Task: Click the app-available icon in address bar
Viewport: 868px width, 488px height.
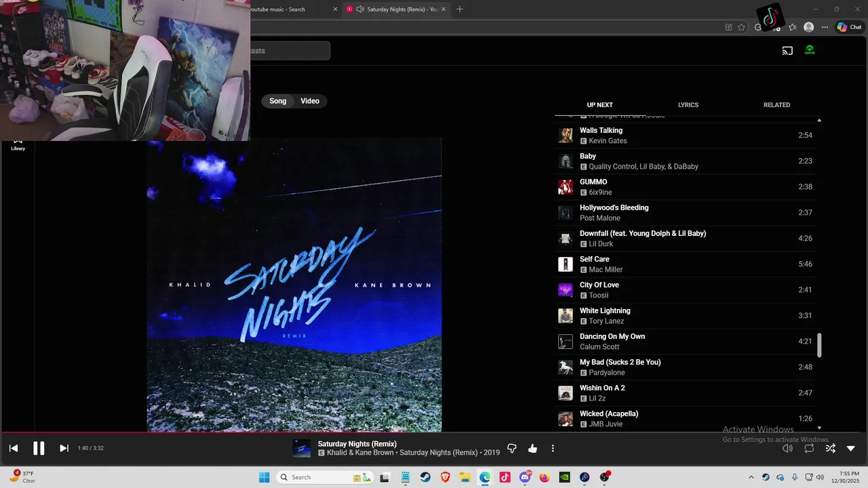Action: [728, 27]
